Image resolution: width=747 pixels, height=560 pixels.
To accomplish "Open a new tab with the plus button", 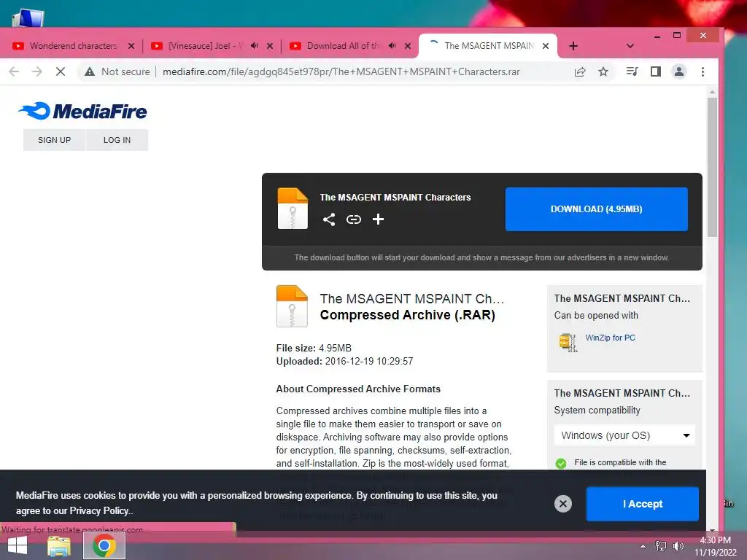I will [573, 46].
